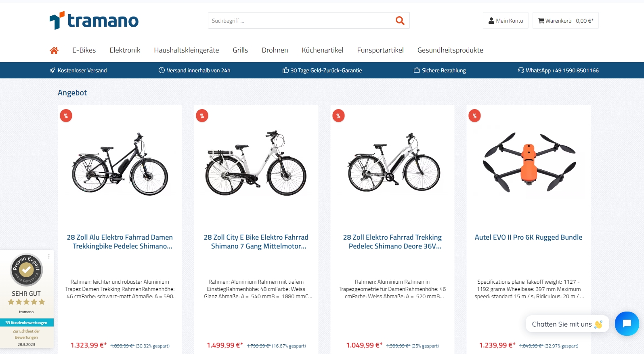Open the Grills category
The image size is (644, 354).
pos(240,50)
